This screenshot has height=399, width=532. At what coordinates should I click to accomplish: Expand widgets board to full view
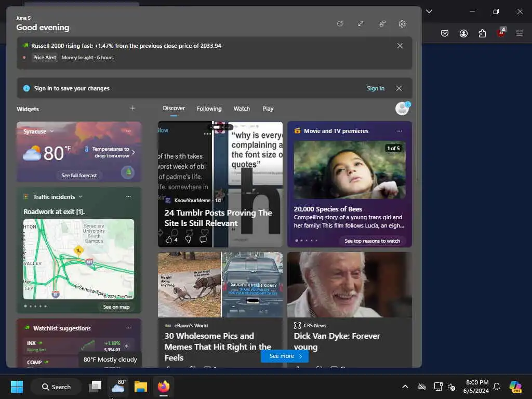click(x=361, y=24)
